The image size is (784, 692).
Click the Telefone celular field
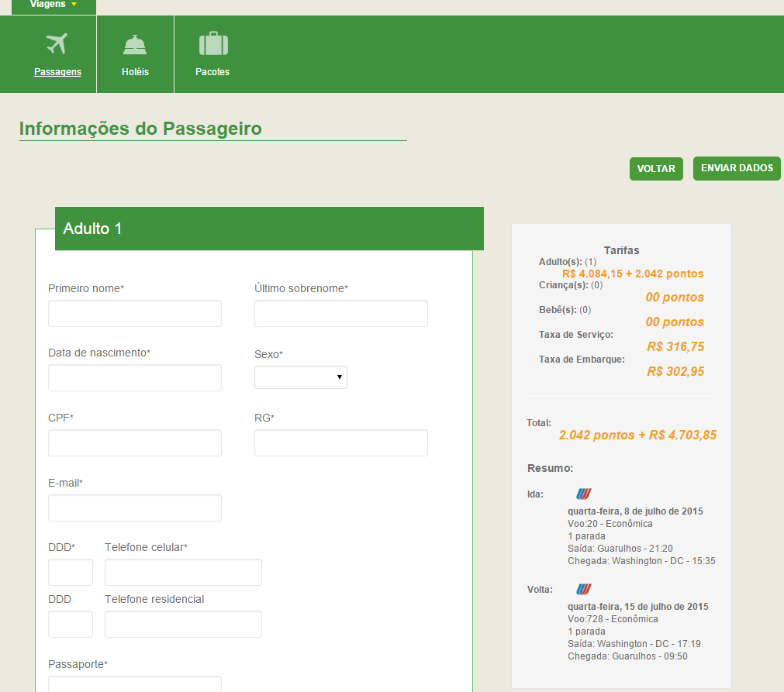click(183, 573)
